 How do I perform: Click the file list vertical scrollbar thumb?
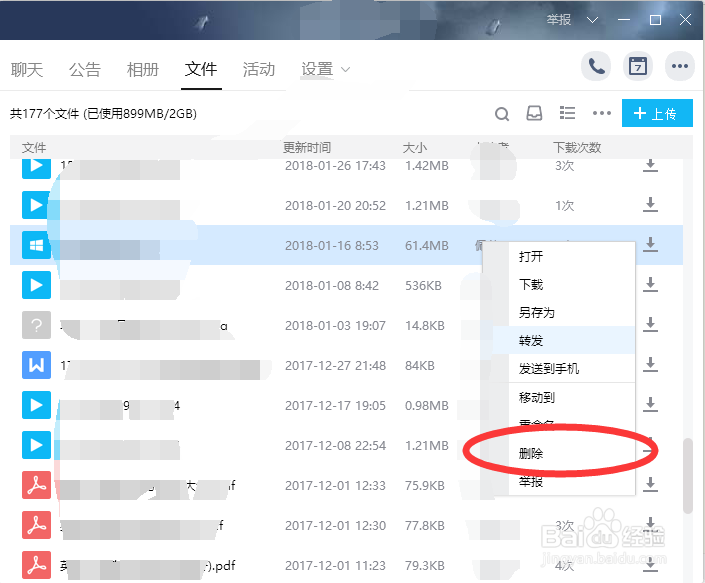pos(687,476)
